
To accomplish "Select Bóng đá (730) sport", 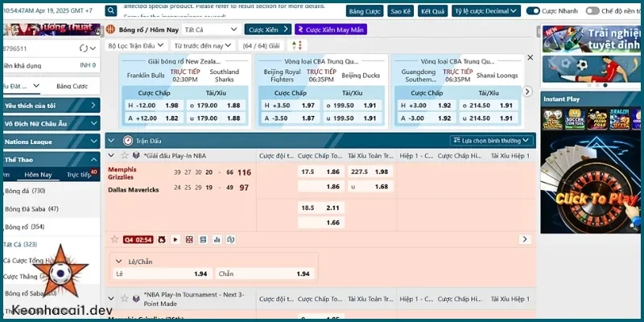I will pos(25,191).
